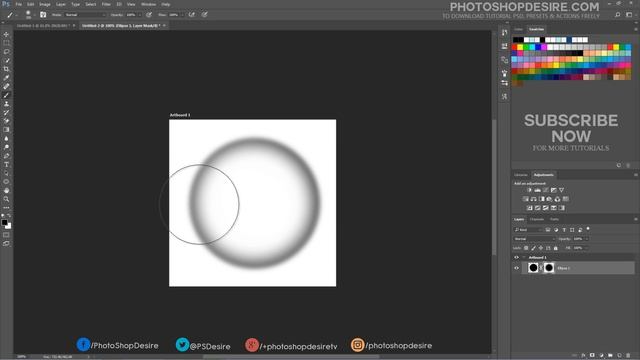Add a Photo Filter adjustment
Image resolution: width=640 pixels, height=360 pixels.
click(549, 199)
